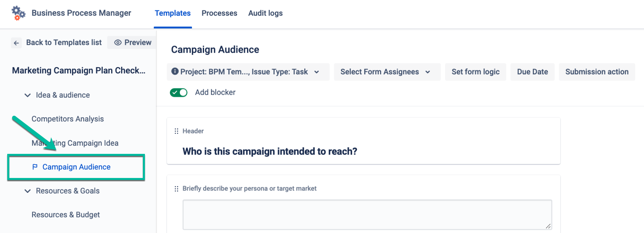Click the back arrow icon
The width and height of the screenshot is (644, 233).
(16, 43)
